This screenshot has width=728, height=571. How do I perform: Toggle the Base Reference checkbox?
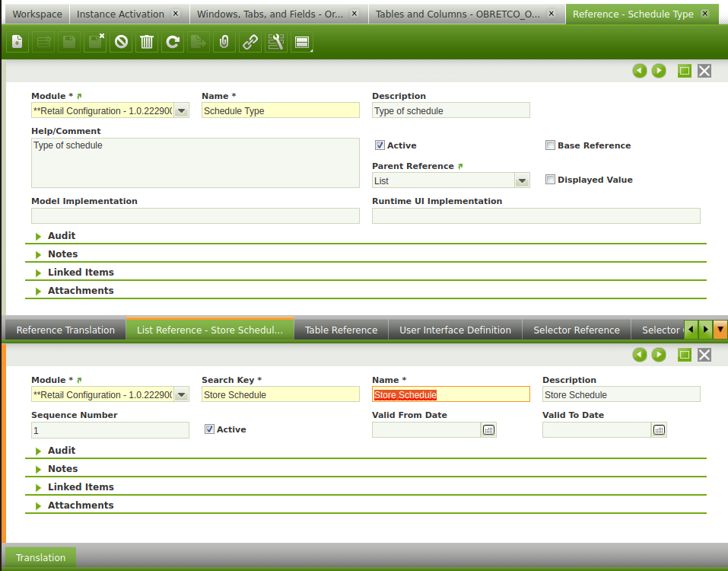coord(550,145)
